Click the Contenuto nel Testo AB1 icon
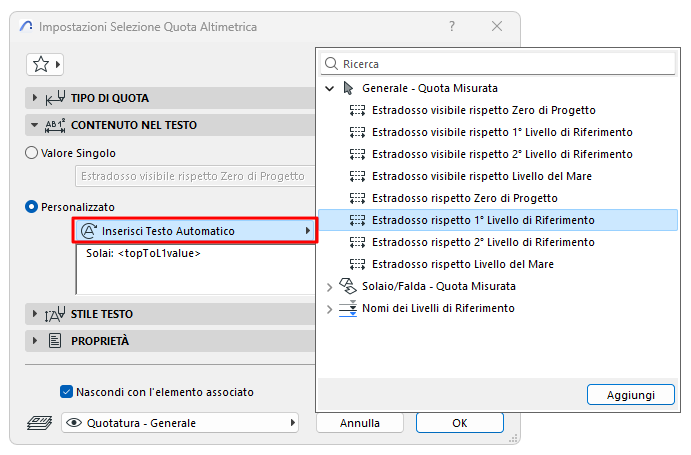The image size is (691, 455). [56, 125]
